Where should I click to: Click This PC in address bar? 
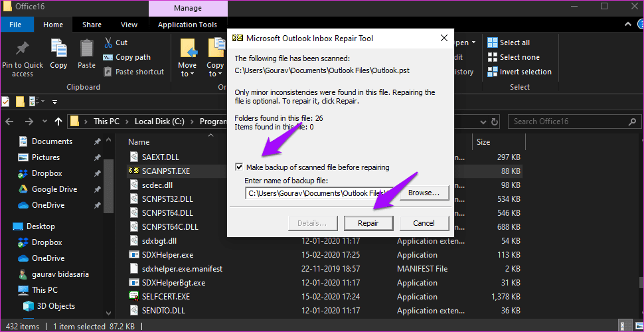click(x=106, y=122)
